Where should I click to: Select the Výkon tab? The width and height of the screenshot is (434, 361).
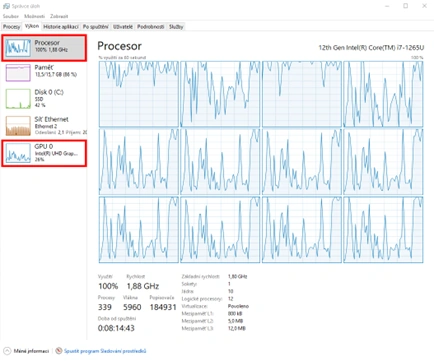click(x=32, y=26)
